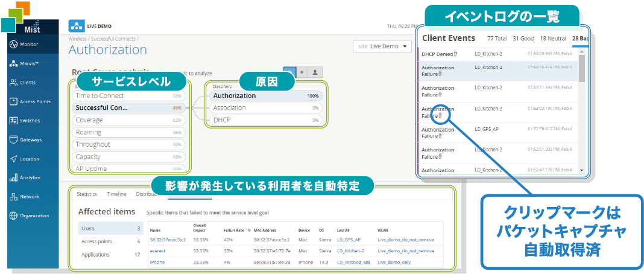
Task: Select the Timeline tab
Action: click(116, 194)
